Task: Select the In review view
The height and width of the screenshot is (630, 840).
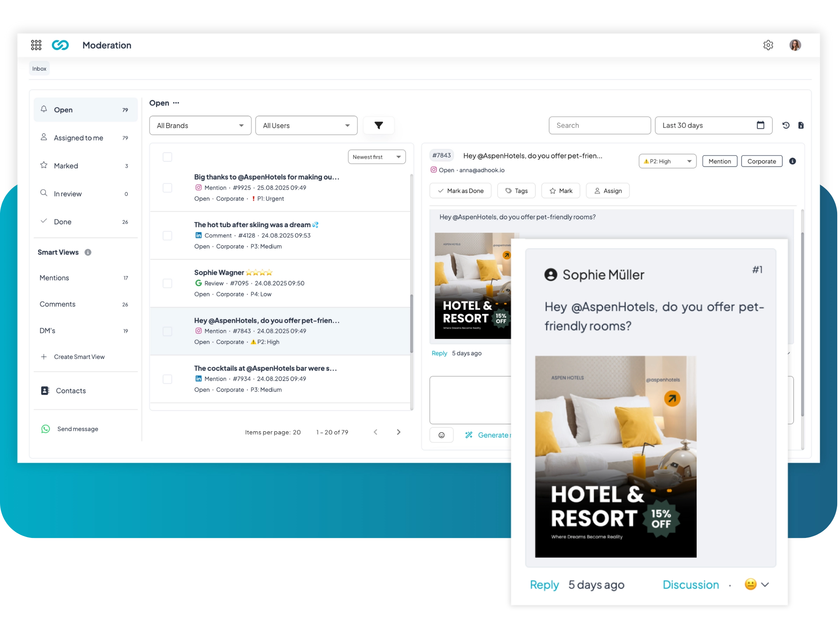Action: click(x=85, y=194)
